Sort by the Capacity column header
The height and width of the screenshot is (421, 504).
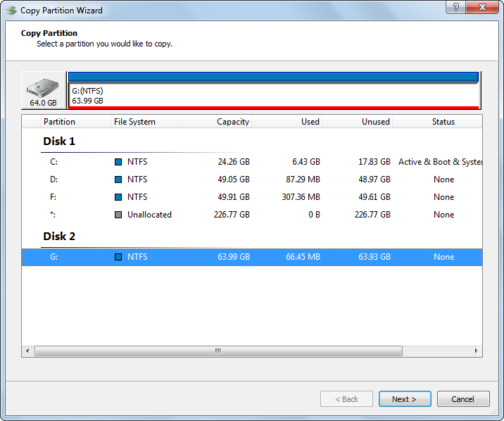pyautogui.click(x=216, y=122)
